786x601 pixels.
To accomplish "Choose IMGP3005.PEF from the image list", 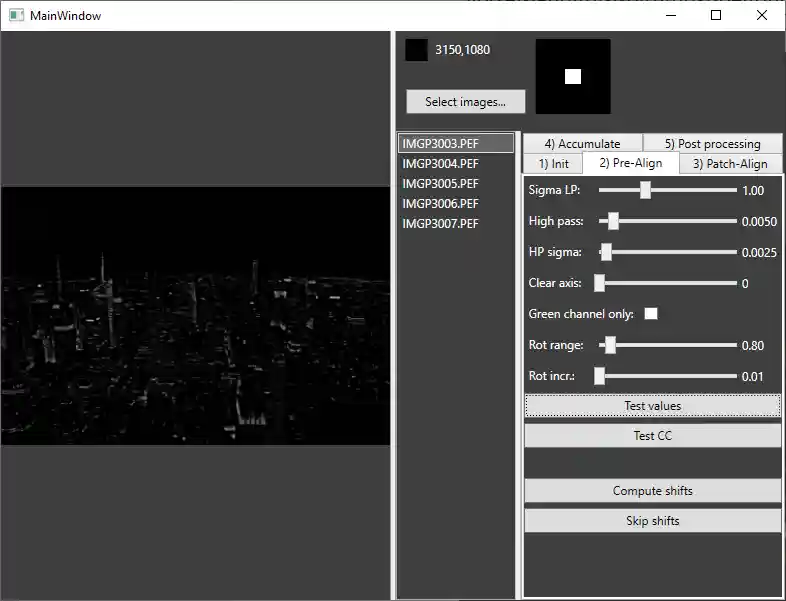I will 441,184.
